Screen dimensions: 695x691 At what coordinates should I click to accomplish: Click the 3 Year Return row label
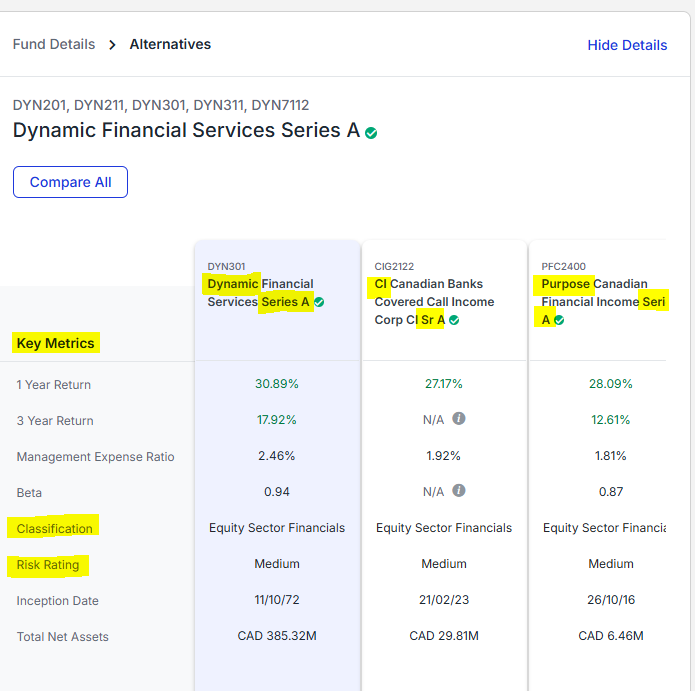click(x=55, y=421)
